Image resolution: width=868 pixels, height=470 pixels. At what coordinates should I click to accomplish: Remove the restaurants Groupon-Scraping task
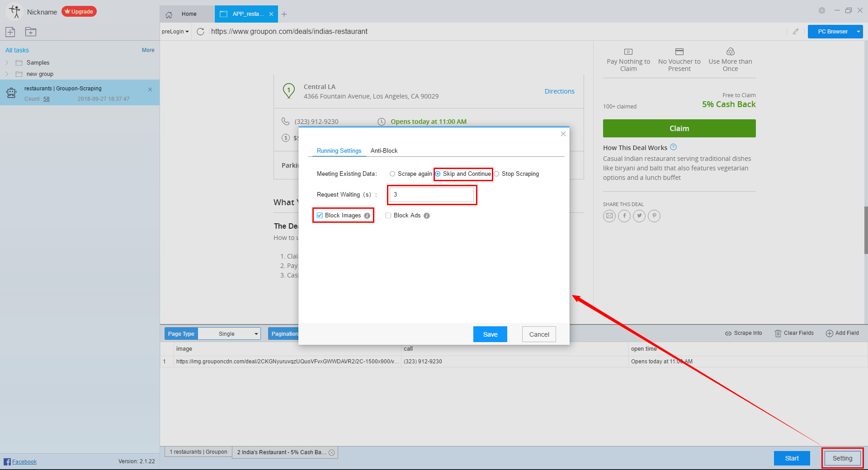tap(150, 89)
